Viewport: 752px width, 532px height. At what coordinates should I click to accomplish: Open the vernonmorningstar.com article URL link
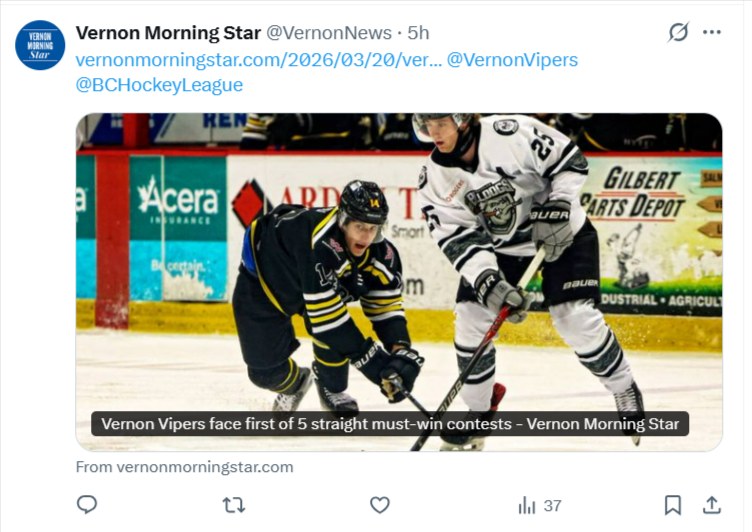[258, 60]
